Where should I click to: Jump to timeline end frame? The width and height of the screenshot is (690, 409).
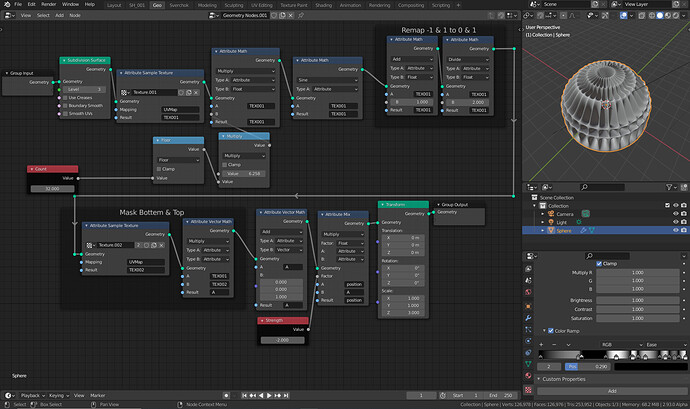pyautogui.click(x=286, y=395)
